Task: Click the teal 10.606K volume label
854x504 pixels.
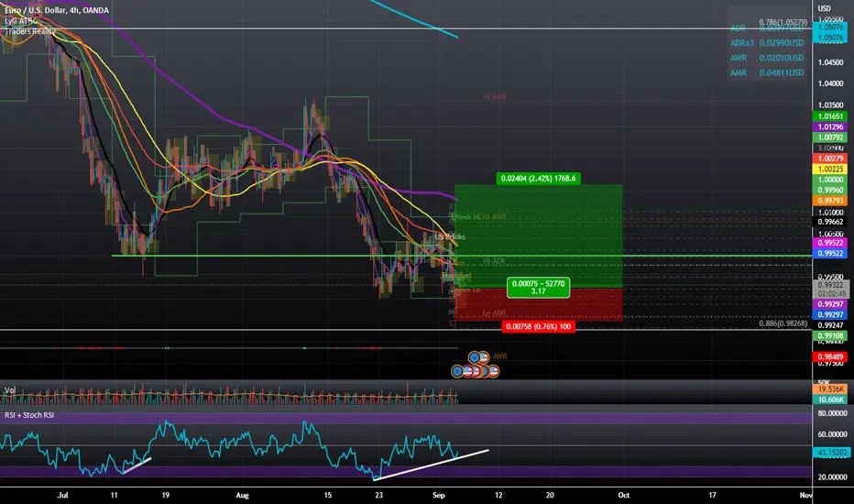Action: point(829,400)
